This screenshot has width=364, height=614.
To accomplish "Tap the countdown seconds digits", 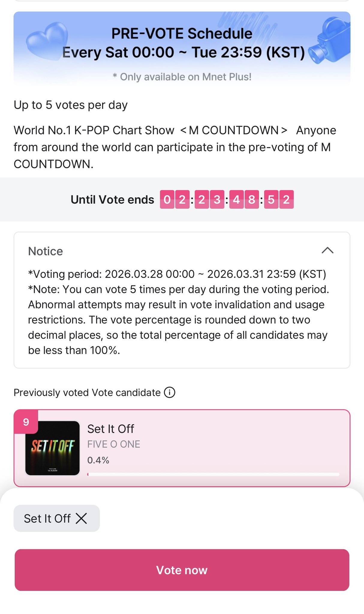I will coord(279,199).
